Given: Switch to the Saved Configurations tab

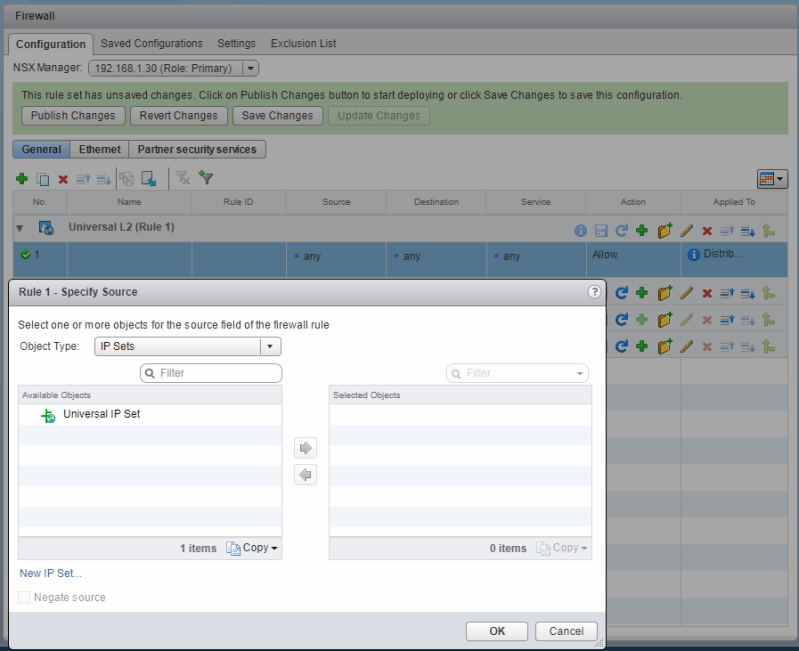Looking at the screenshot, I should [152, 44].
